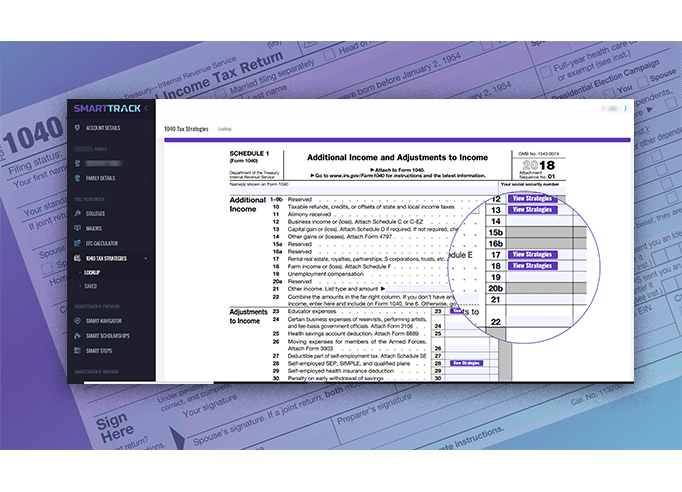Click View Strategies on line 28
Screen dimensions: 682x492
466,363
